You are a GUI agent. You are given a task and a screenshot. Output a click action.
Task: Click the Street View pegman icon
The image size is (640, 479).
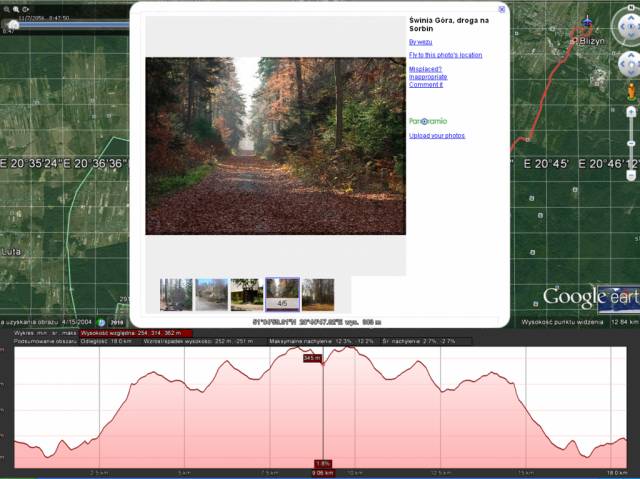[x=632, y=92]
